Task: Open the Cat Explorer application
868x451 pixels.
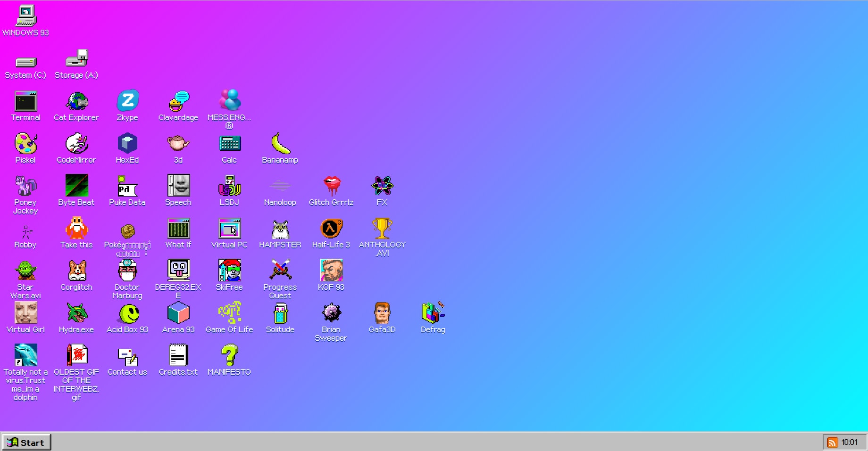Action: 76,101
